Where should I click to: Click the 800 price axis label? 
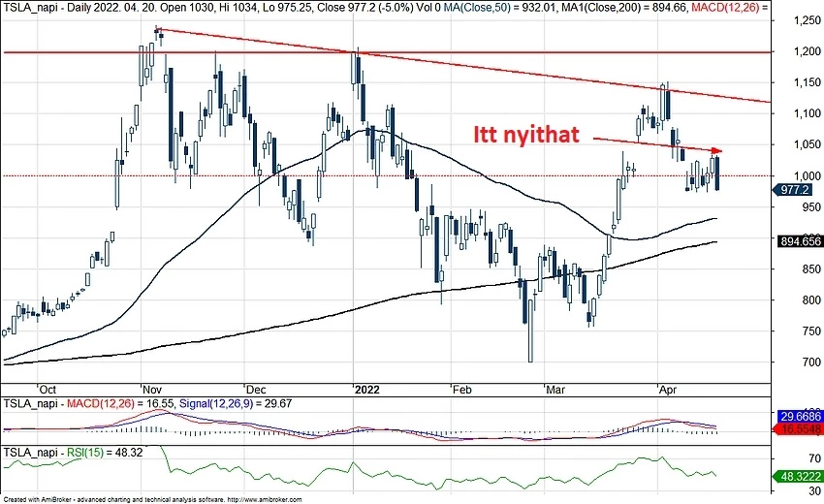tap(811, 300)
